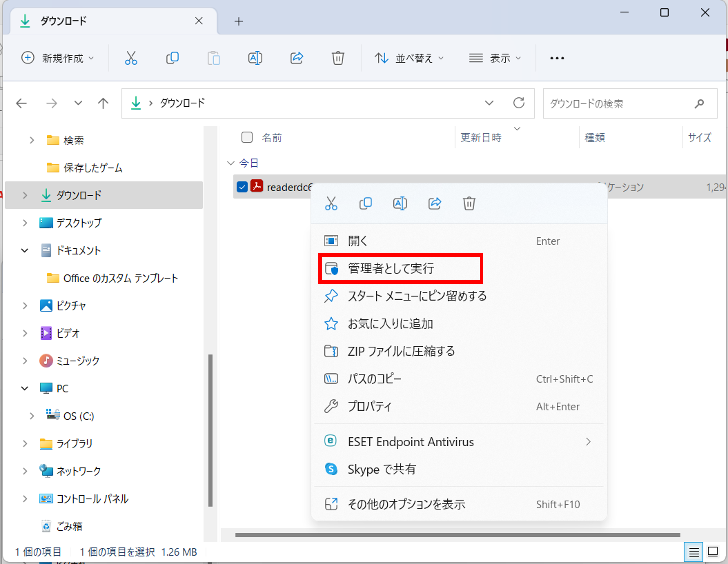Select 保存したゲーム folder in the tree

93,168
